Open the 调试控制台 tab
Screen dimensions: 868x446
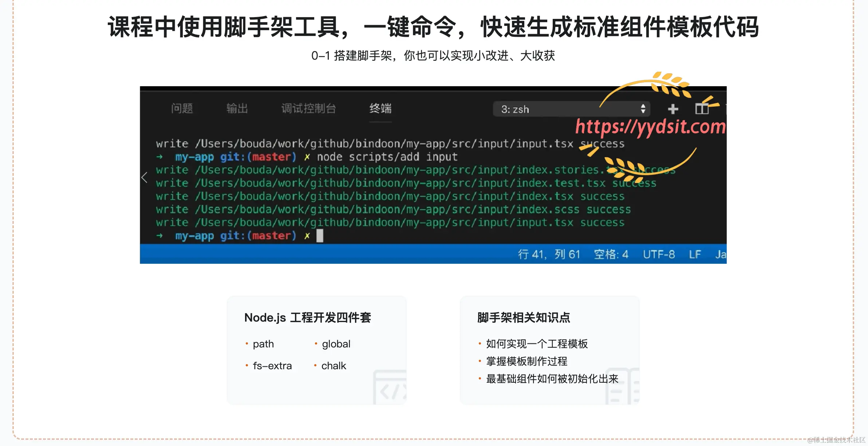[x=308, y=108]
